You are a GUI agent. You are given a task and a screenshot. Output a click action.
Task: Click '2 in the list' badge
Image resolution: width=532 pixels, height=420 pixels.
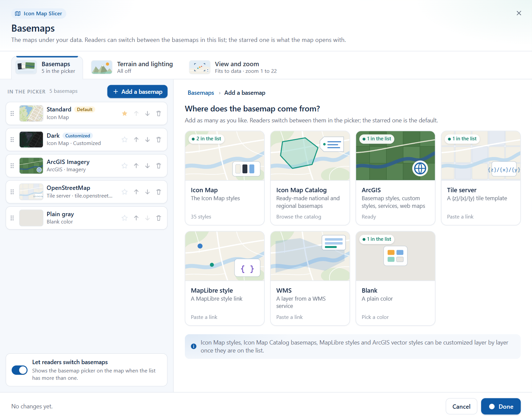[206, 139]
